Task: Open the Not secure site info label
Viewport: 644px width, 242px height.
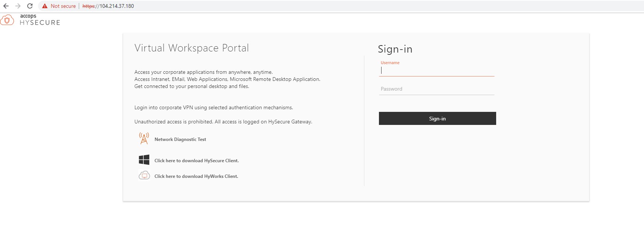Action: [x=63, y=6]
